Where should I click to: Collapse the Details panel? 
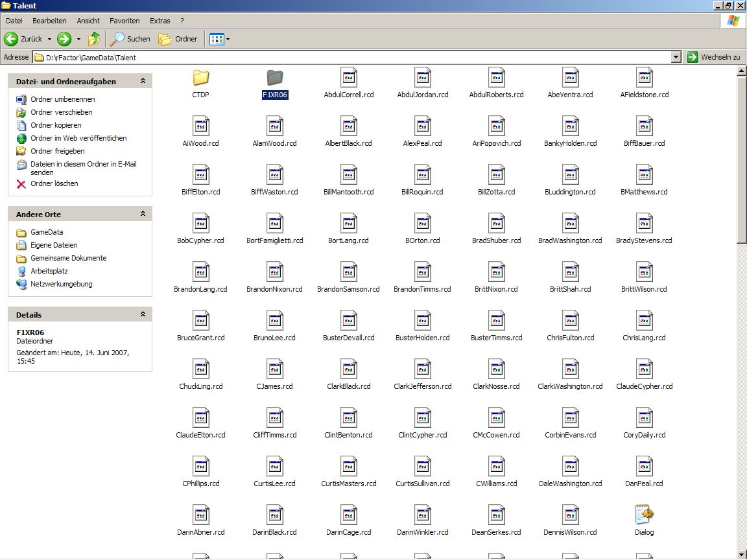(143, 314)
